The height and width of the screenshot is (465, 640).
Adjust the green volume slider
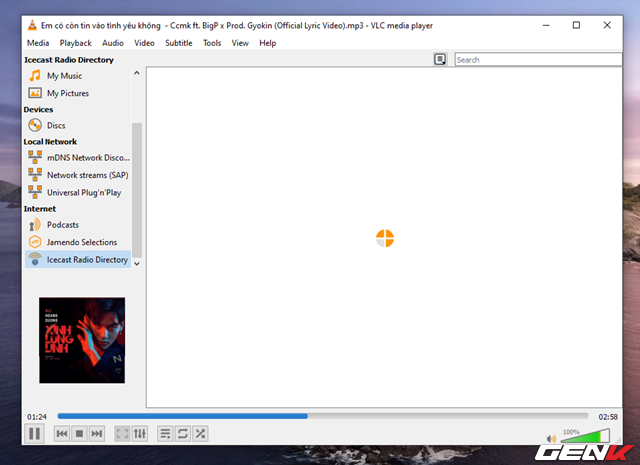tap(585, 436)
